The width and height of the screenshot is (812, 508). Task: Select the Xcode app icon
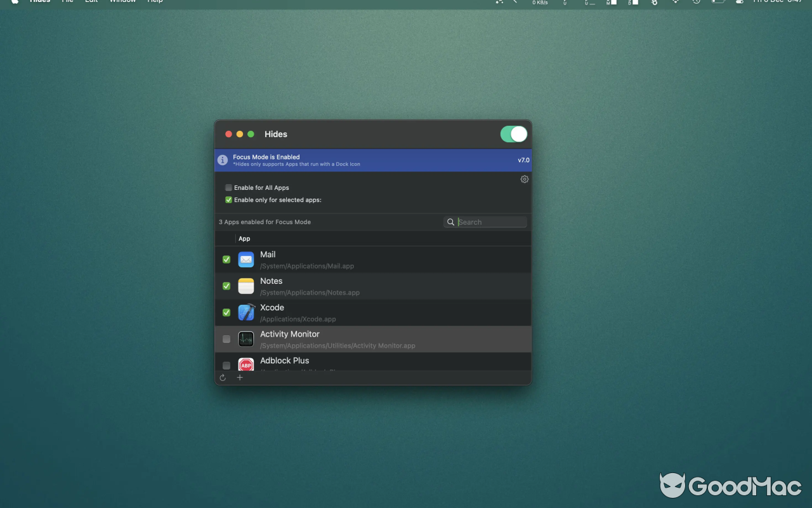[246, 312]
